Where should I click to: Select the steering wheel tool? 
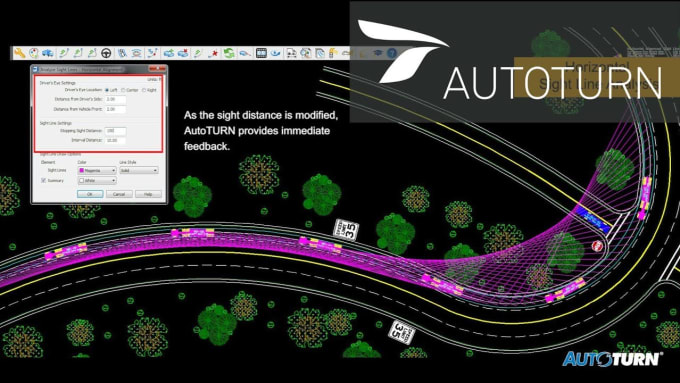(x=106, y=53)
